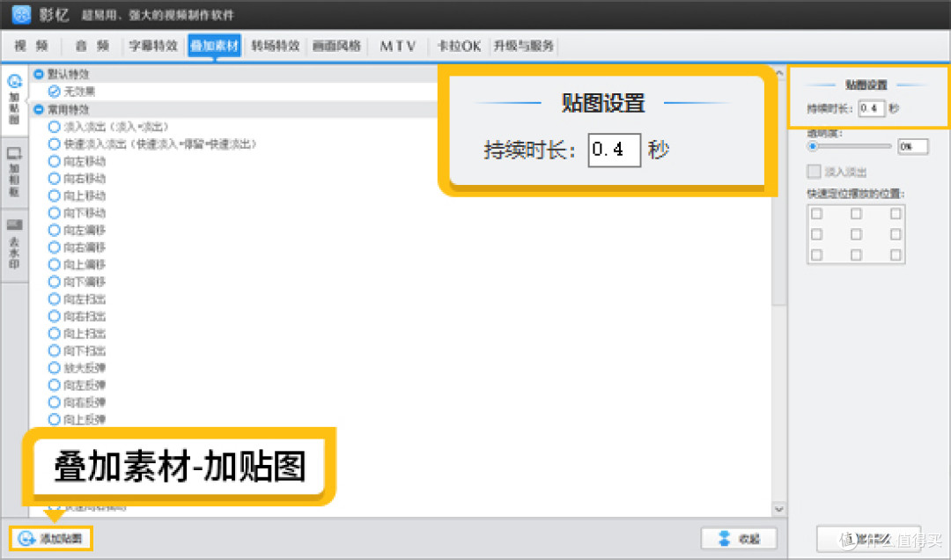
Task: Select the 向右反弹 effect
Action: 77,402
